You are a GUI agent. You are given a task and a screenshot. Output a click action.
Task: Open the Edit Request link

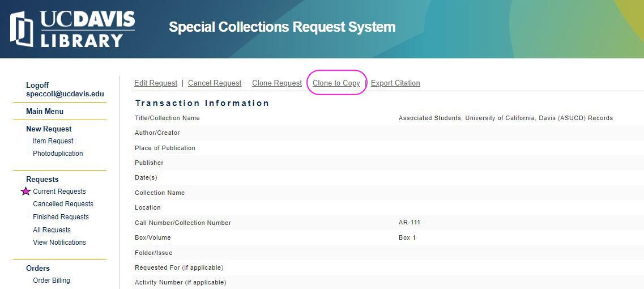pos(156,83)
